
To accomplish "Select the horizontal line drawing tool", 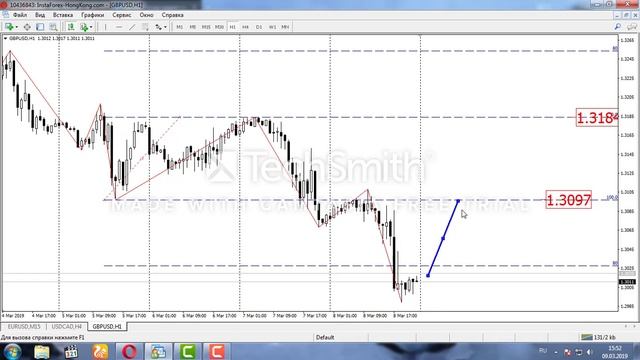I will 119,27.
